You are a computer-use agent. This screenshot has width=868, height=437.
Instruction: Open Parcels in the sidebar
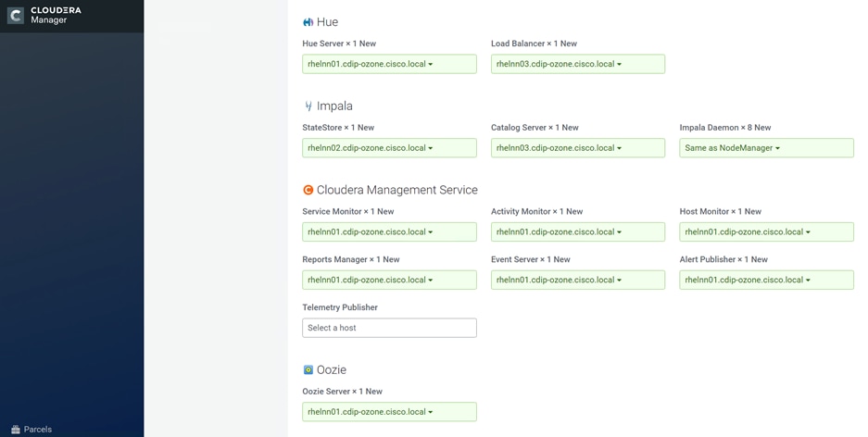[31, 430]
